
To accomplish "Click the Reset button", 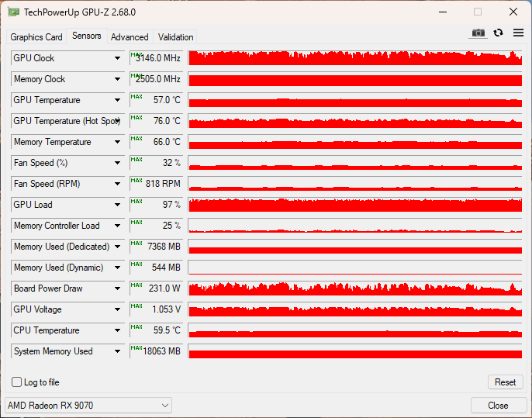I will [505, 382].
